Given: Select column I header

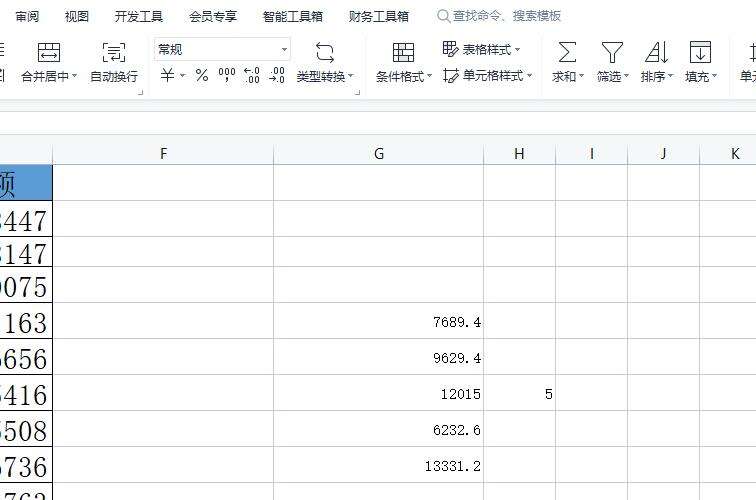Looking at the screenshot, I should 592,154.
